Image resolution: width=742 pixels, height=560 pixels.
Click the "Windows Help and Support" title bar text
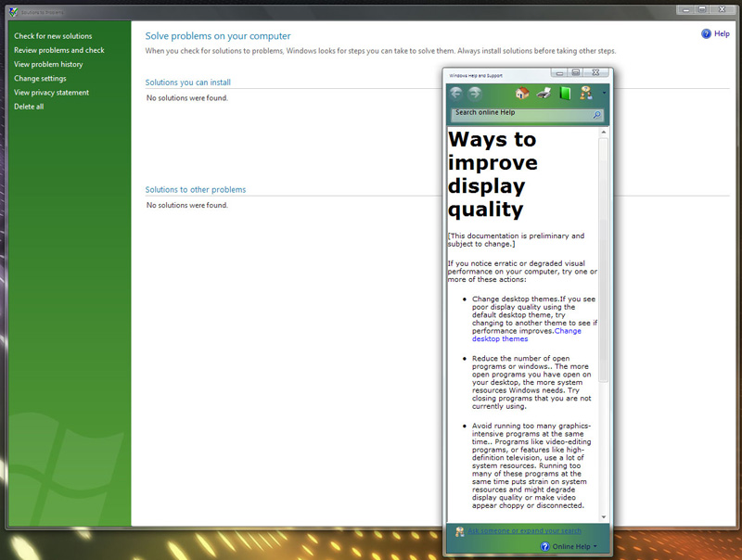(x=476, y=76)
